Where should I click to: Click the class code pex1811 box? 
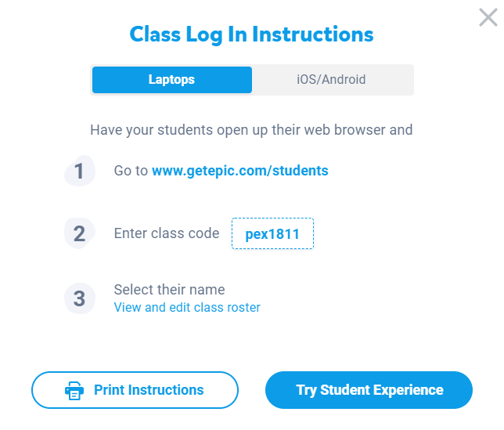[272, 233]
